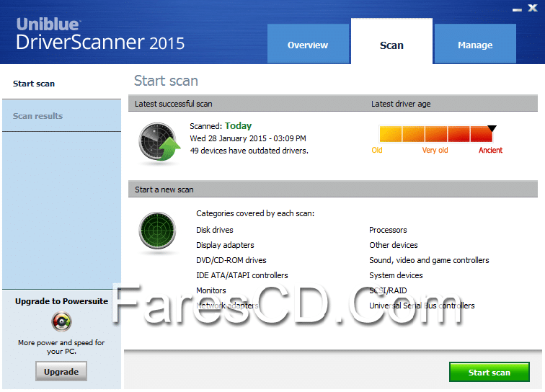Click the 'Very old' age label
Image resolution: width=545 pixels, height=392 pixels.
[435, 150]
